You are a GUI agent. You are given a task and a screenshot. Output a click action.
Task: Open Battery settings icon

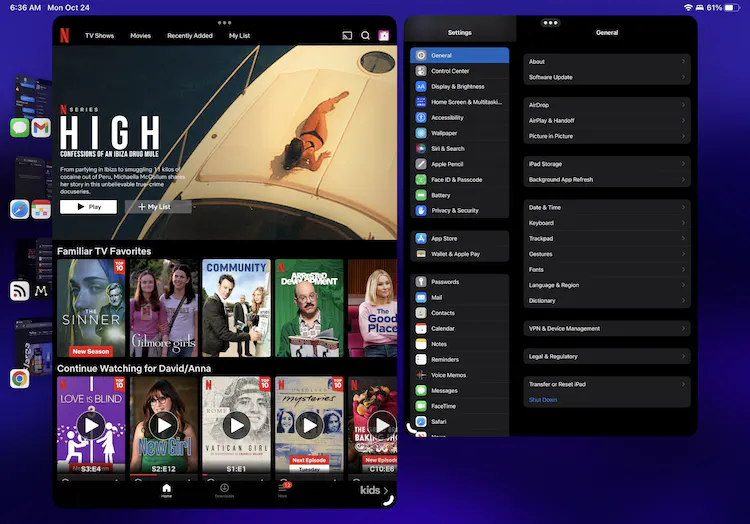coord(421,195)
